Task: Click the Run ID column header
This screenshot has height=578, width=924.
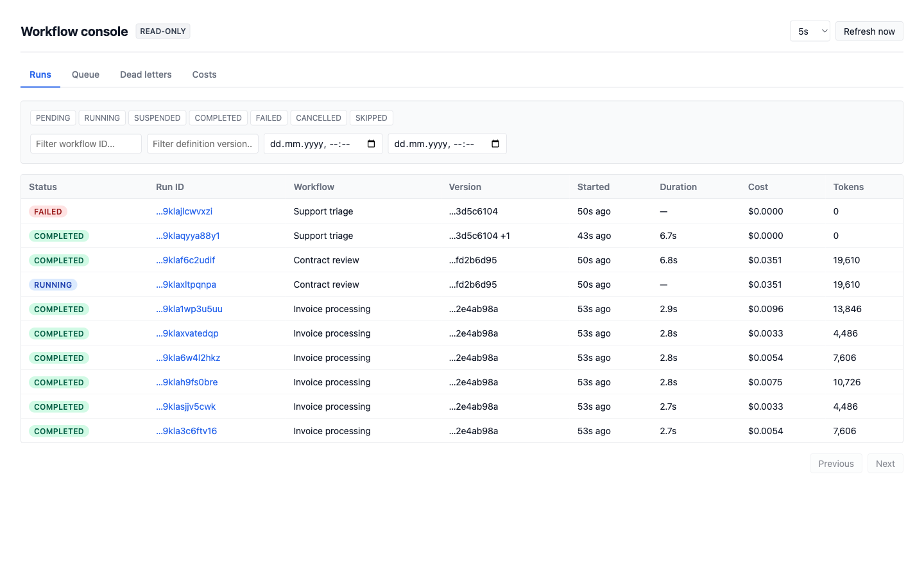Action: [x=170, y=187]
